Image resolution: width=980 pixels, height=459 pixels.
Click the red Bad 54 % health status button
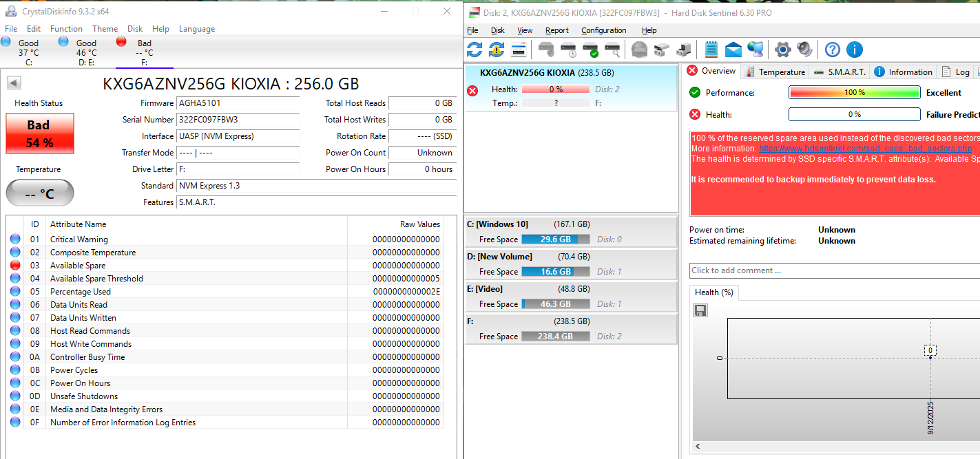click(39, 134)
